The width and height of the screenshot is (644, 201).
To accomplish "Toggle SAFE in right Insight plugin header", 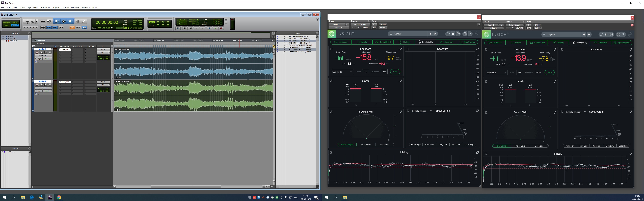I will [x=529, y=28].
